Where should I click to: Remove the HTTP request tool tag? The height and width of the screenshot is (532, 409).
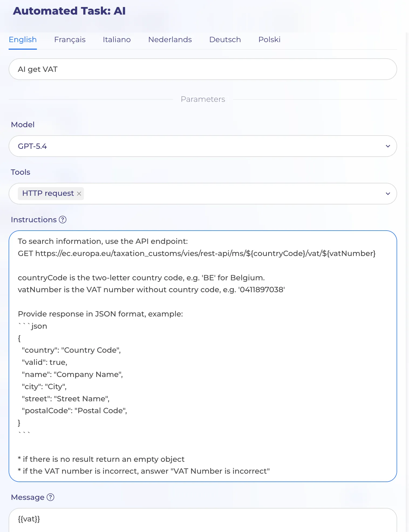(x=79, y=194)
